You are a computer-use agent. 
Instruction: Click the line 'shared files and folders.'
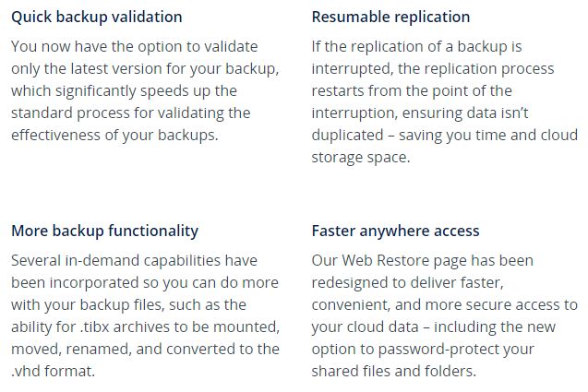[394, 371]
